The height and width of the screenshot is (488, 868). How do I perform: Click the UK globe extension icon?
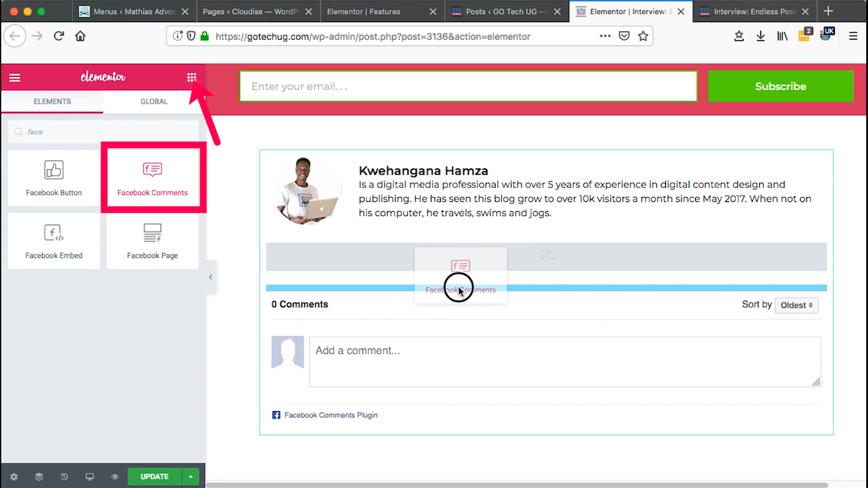click(x=827, y=34)
